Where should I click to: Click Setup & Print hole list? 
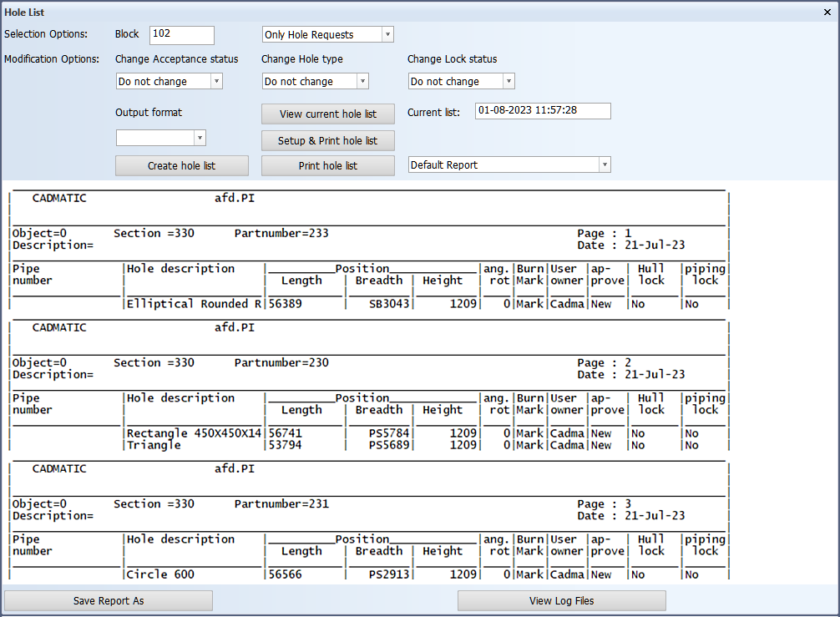327,140
